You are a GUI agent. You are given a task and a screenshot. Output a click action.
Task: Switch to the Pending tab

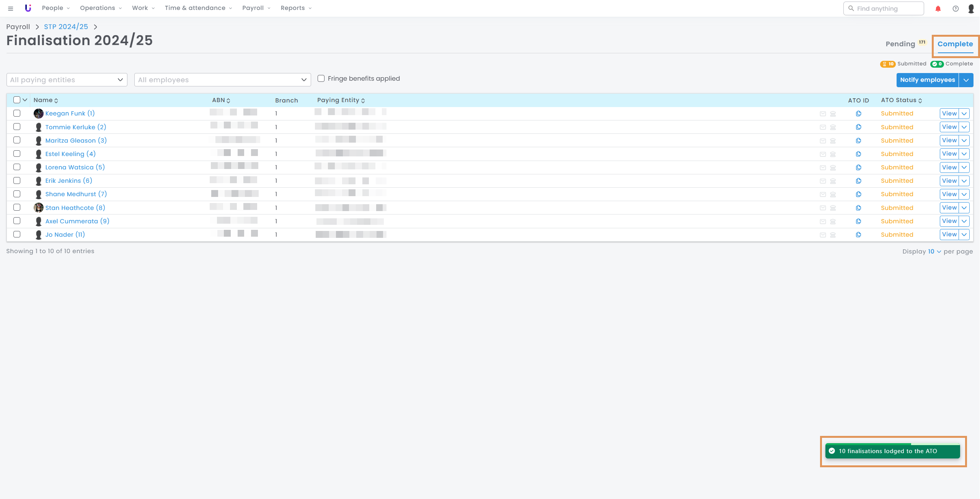point(900,44)
